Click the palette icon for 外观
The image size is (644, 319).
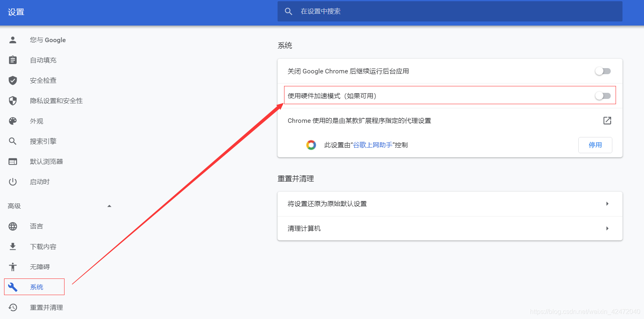[x=13, y=121]
